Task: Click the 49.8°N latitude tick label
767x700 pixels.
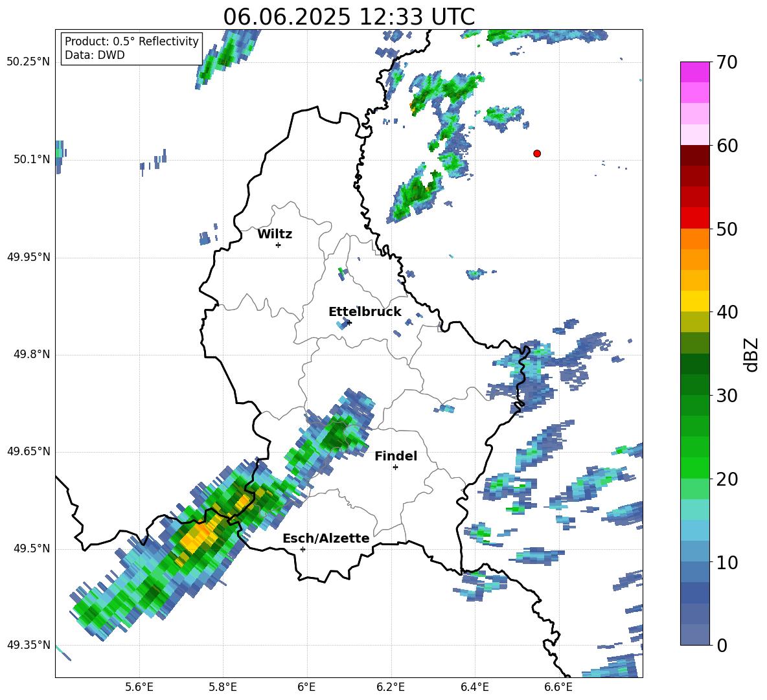Action: 32,354
